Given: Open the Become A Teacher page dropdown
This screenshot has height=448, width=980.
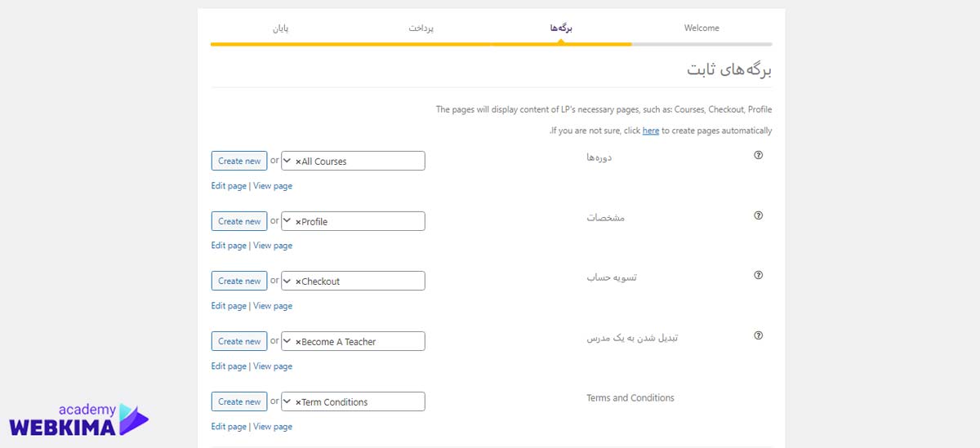Looking at the screenshot, I should click(x=353, y=341).
